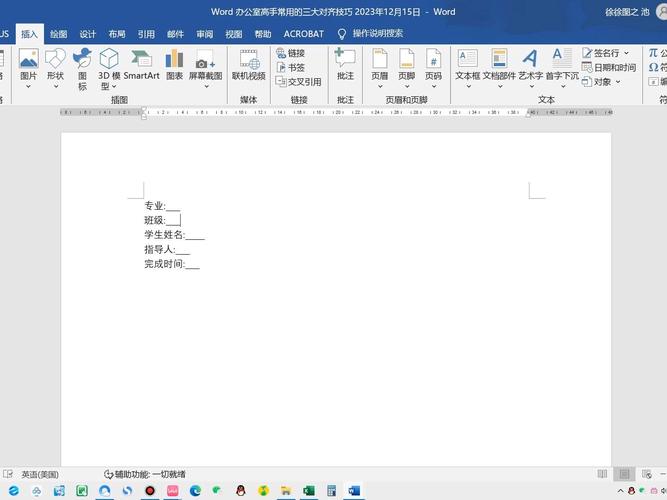Open Excel from the taskbar
The width and height of the screenshot is (667, 500).
(x=309, y=491)
